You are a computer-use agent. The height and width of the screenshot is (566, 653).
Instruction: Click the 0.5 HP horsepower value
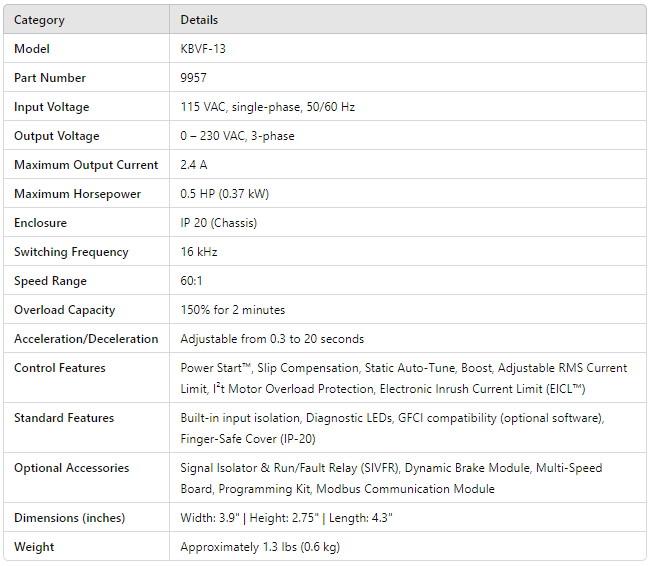pos(224,194)
